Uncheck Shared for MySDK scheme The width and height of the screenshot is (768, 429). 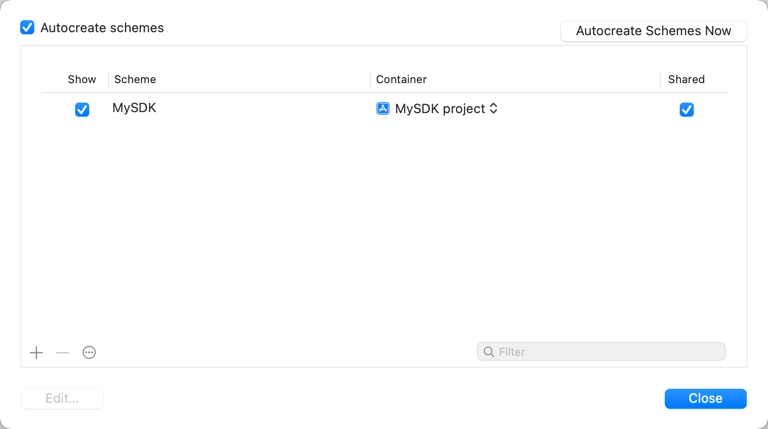click(x=687, y=109)
